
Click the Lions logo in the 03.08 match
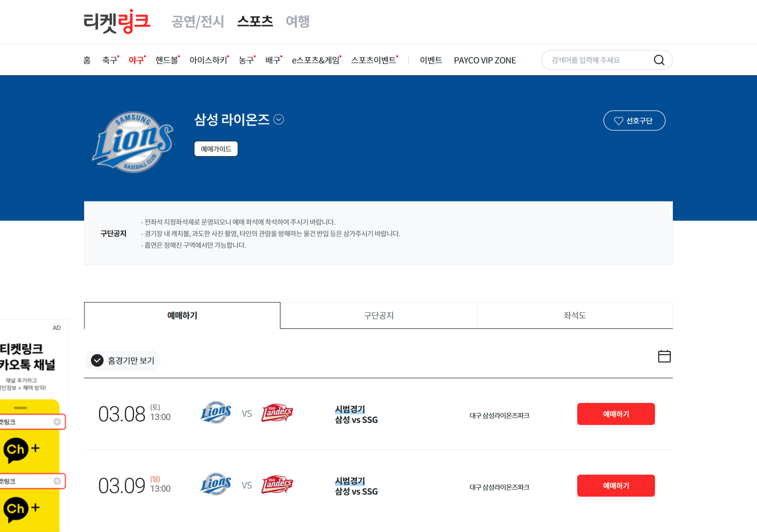point(216,412)
